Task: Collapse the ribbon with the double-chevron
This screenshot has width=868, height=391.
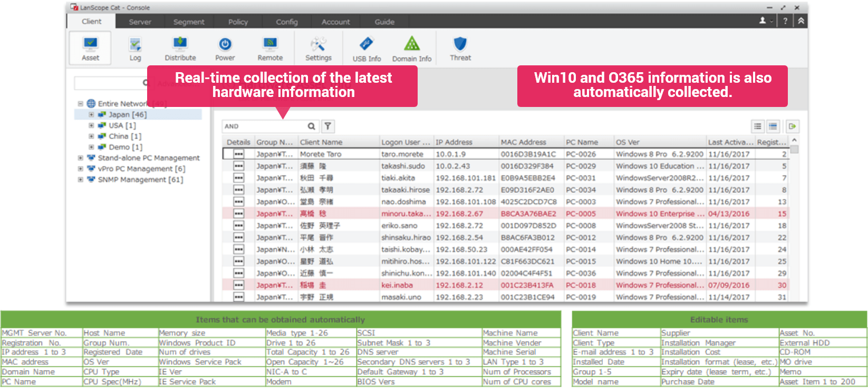Action: [x=801, y=21]
